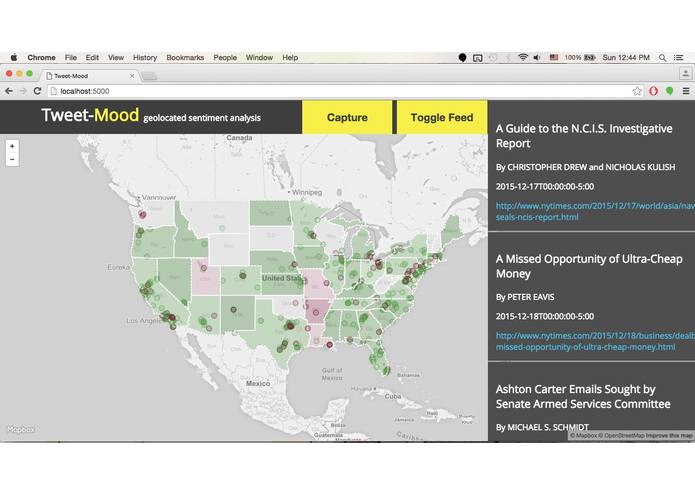This screenshot has width=695, height=494.
Task: Click the Tweet-Mood title logo
Action: 90,115
